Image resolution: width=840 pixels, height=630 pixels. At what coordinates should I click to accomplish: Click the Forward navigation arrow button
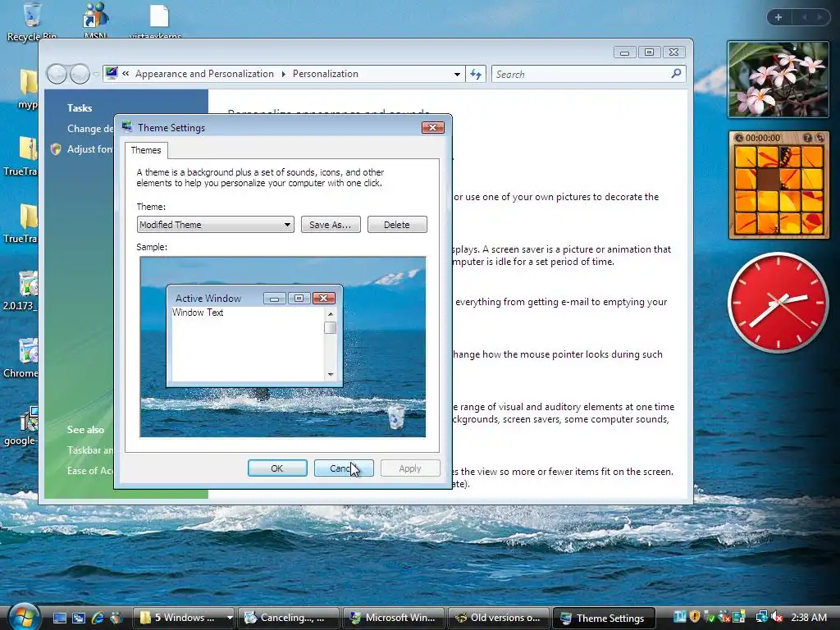click(80, 74)
